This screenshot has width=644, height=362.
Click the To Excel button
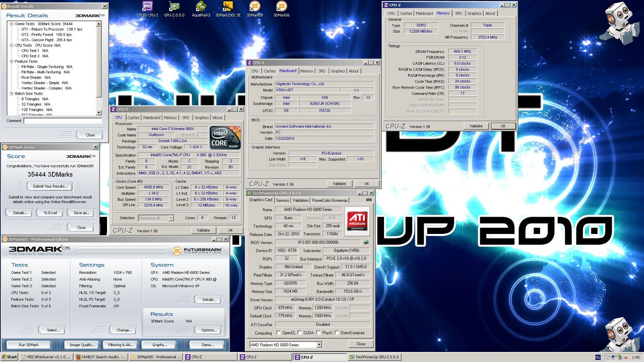pyautogui.click(x=50, y=213)
